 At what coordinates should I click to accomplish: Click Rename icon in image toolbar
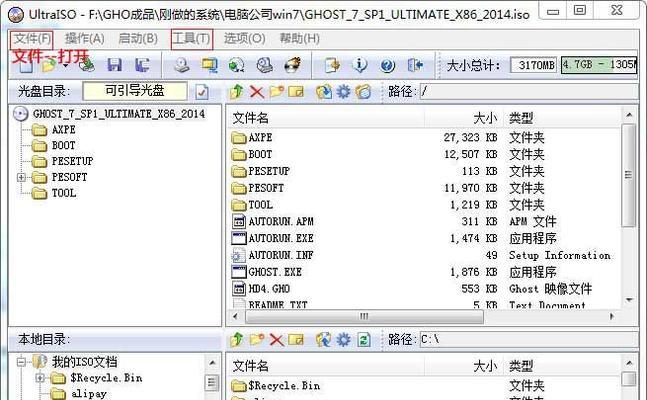tap(296, 92)
